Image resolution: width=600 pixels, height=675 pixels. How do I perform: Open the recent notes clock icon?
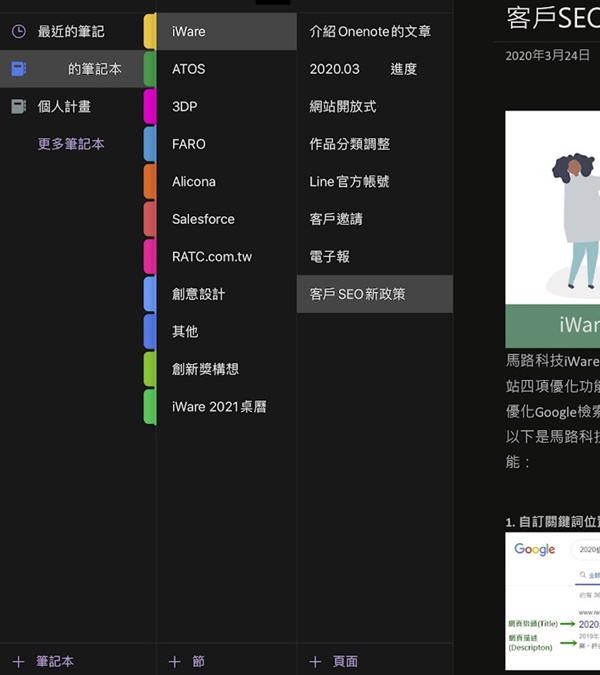pos(19,31)
